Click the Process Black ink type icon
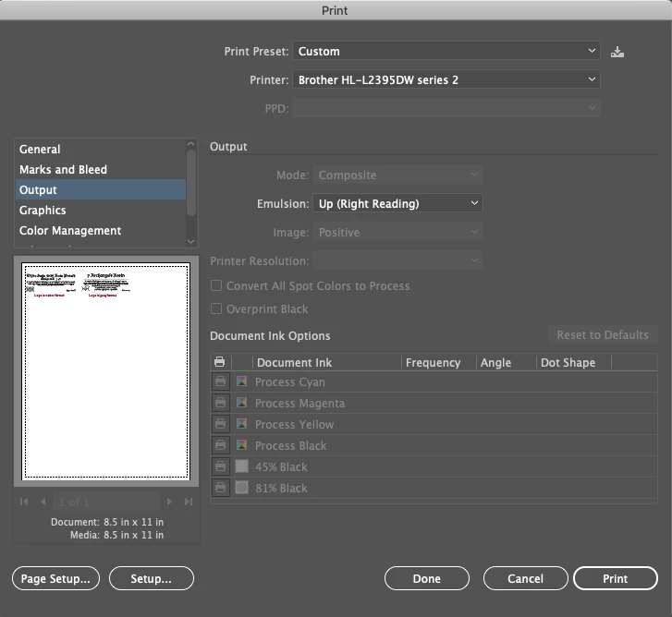672x617 pixels. tap(241, 444)
